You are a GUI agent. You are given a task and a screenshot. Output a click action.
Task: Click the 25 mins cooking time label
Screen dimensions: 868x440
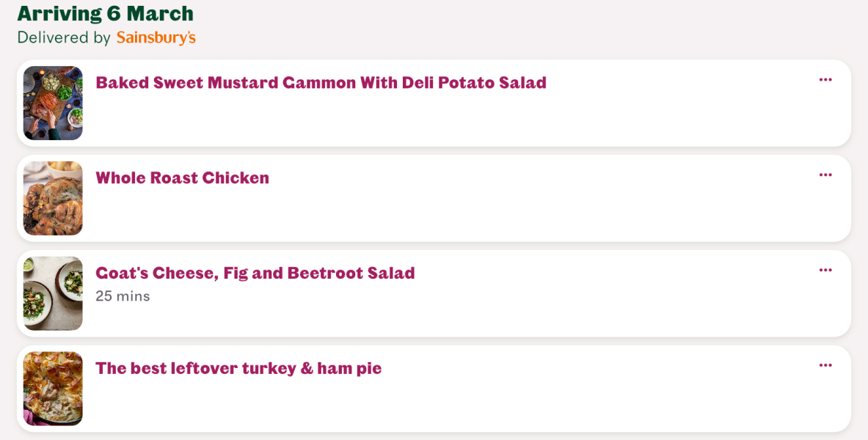(x=123, y=296)
